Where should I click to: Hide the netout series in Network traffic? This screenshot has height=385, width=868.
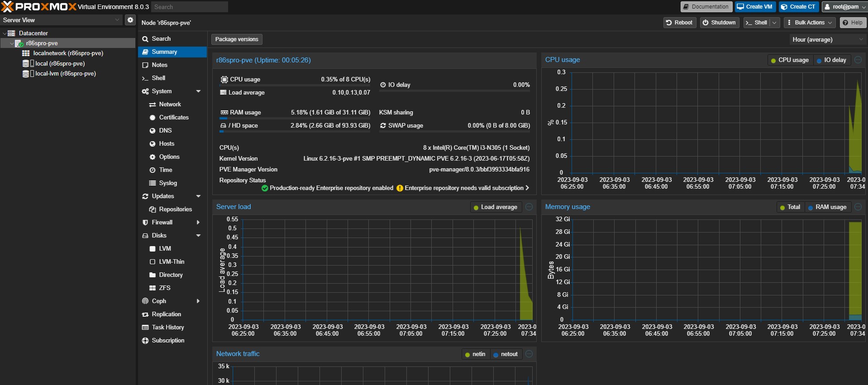(505, 354)
